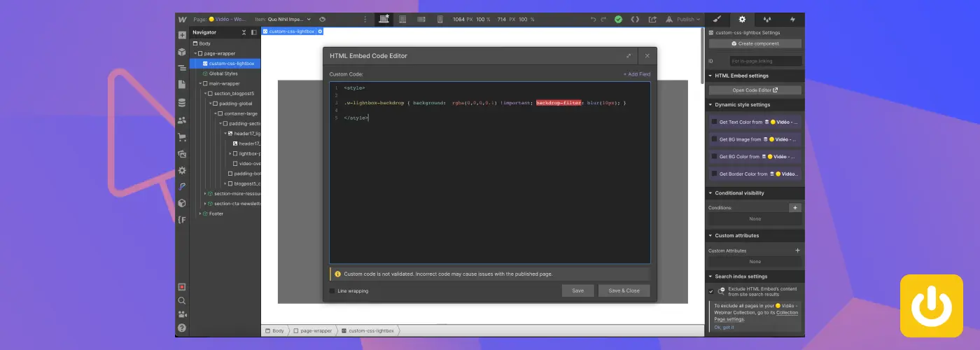Click the Save & Close button
Image resolution: width=980 pixels, height=350 pixels.
(624, 290)
